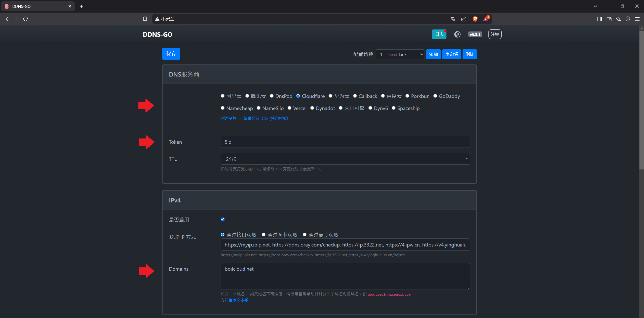
Task: Open Brave Shields lion icon
Action: 475,19
